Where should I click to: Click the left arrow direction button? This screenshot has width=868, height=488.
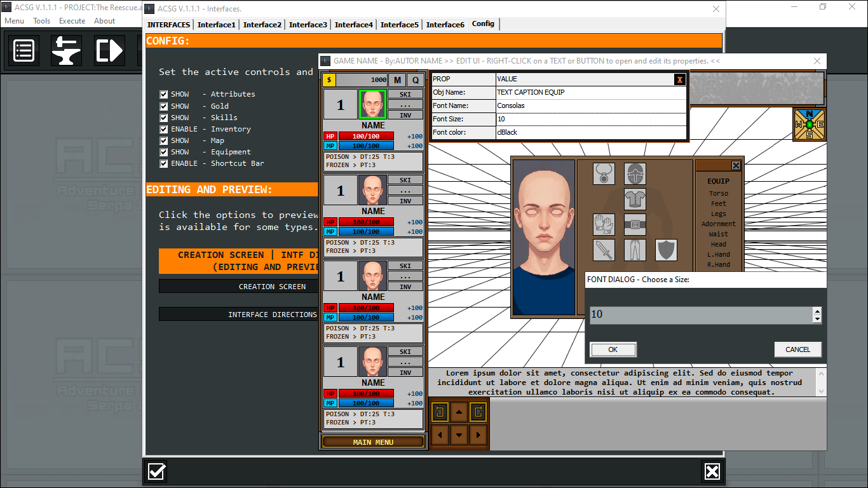pyautogui.click(x=440, y=435)
